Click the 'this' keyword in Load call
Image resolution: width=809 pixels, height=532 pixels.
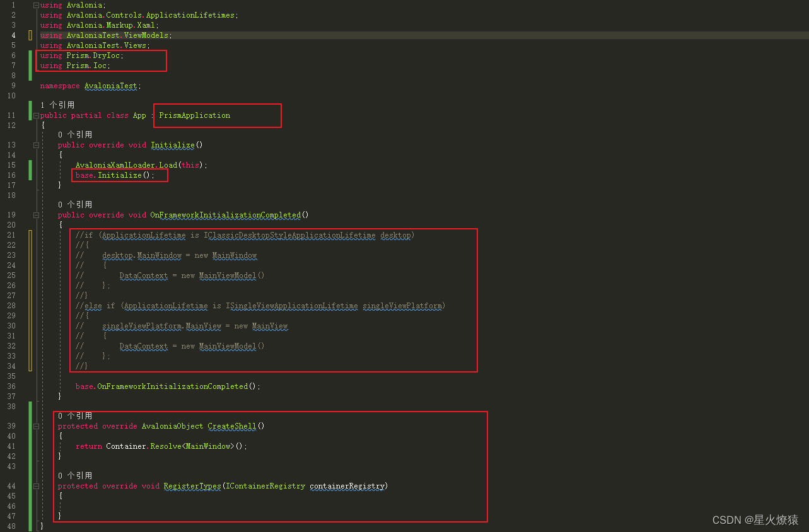click(x=190, y=165)
